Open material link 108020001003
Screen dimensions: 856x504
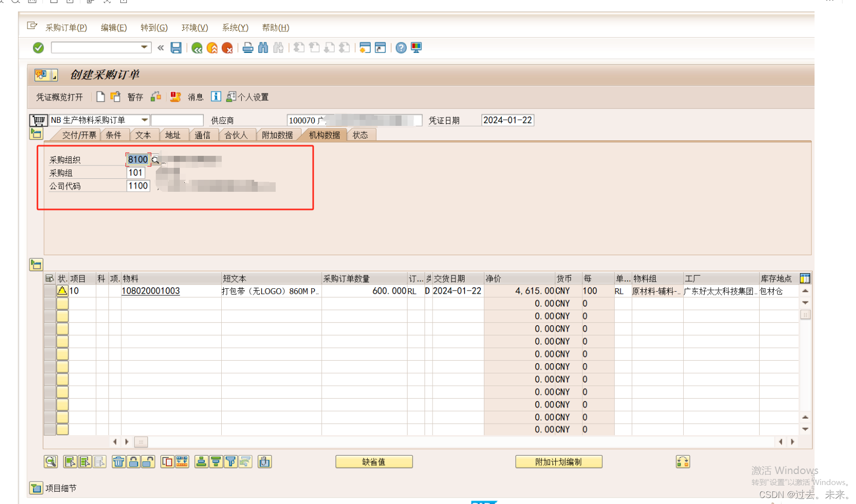(x=151, y=291)
